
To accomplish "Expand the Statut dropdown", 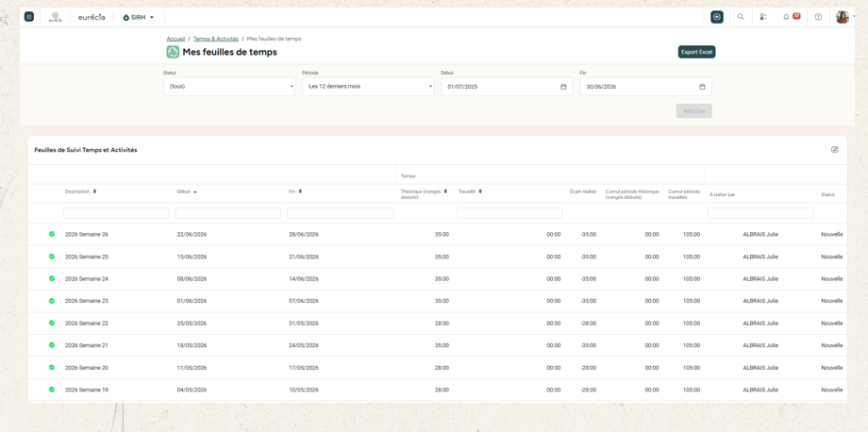I will (229, 87).
